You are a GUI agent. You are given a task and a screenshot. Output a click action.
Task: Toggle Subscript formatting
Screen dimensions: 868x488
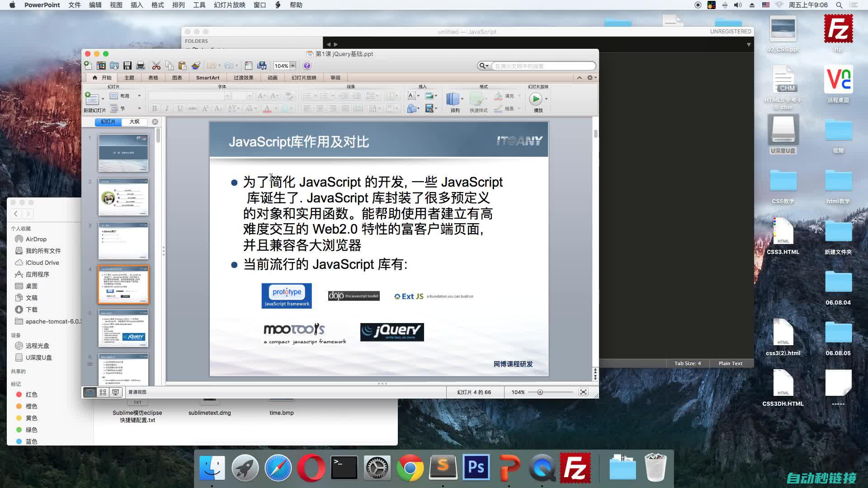click(x=218, y=108)
